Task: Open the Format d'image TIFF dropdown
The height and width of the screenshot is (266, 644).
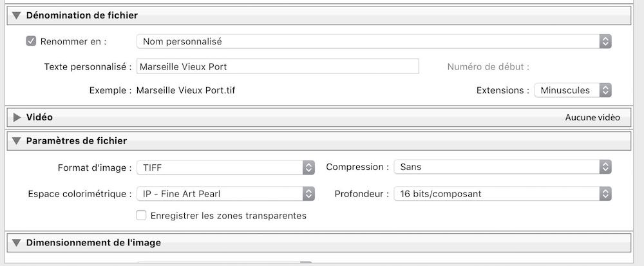Action: tap(225, 167)
